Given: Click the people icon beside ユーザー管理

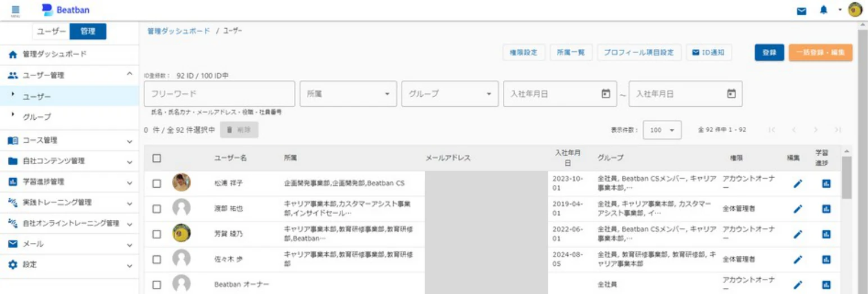Looking at the screenshot, I should click(13, 75).
